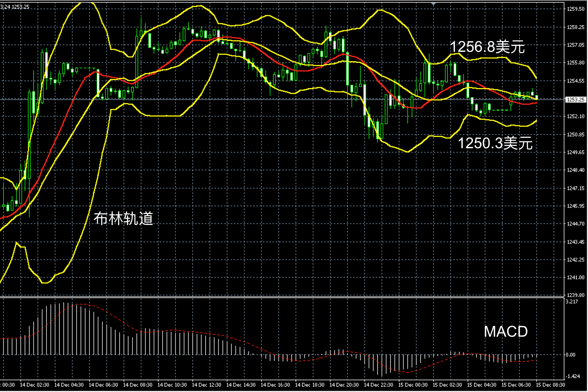Click the 1248.40 price scale value
Image resolution: width=588 pixels, height=392 pixels.
(x=576, y=170)
